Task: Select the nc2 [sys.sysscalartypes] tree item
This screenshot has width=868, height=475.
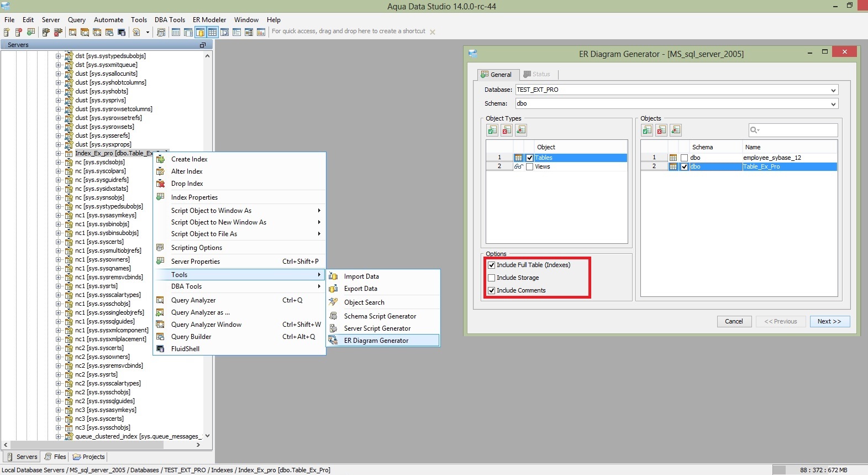Action: click(108, 383)
